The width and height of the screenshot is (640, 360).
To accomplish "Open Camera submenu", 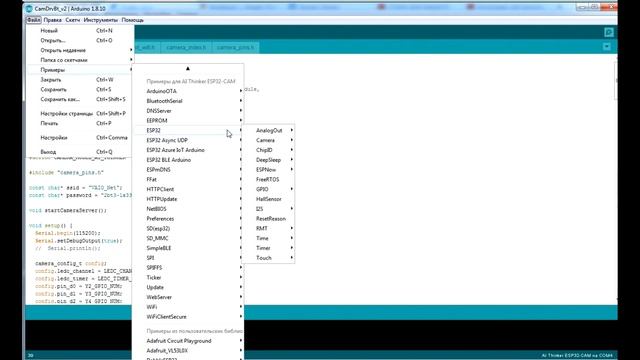I will coord(269,140).
